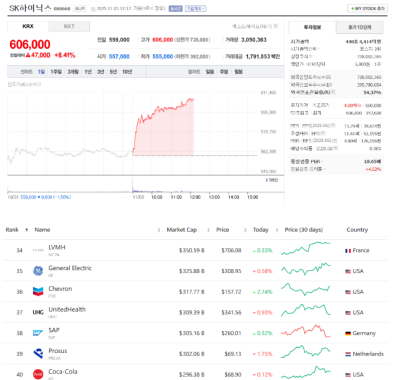Select the 10년 chart period option
This screenshot has height=380, width=400.
[127, 72]
